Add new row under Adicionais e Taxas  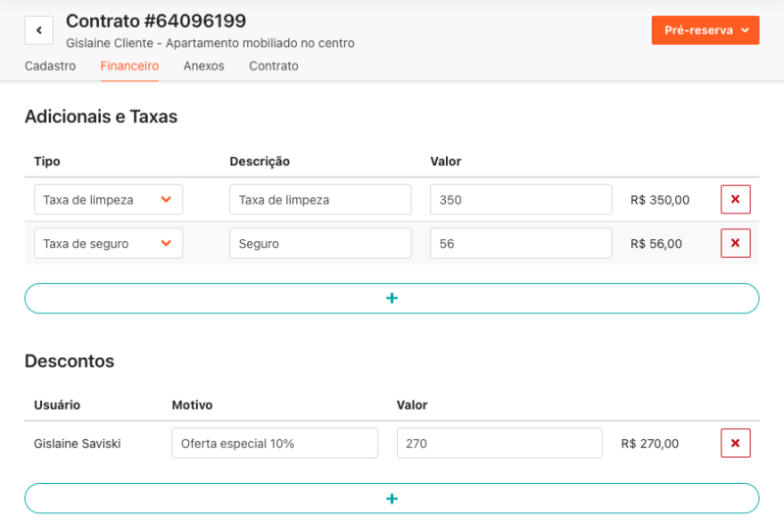[x=392, y=298]
